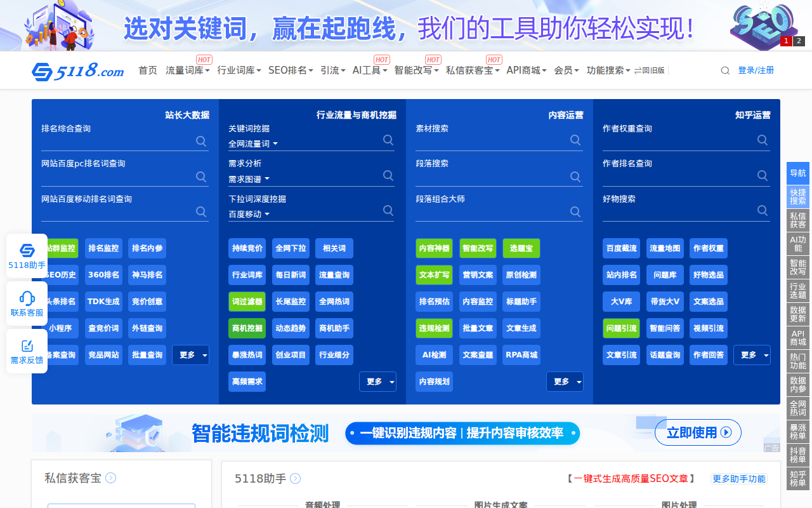The width and height of the screenshot is (812, 508).
Task: Click the header search magnifier icon
Action: click(725, 70)
